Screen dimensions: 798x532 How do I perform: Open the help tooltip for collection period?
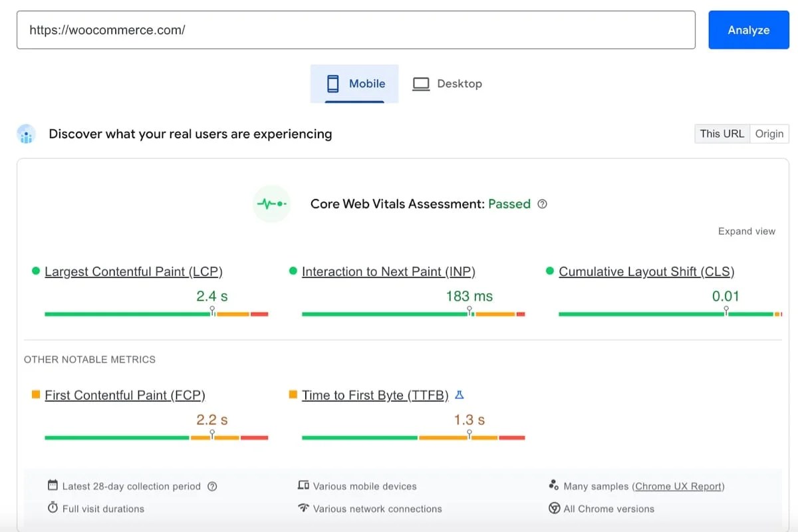[x=212, y=486]
